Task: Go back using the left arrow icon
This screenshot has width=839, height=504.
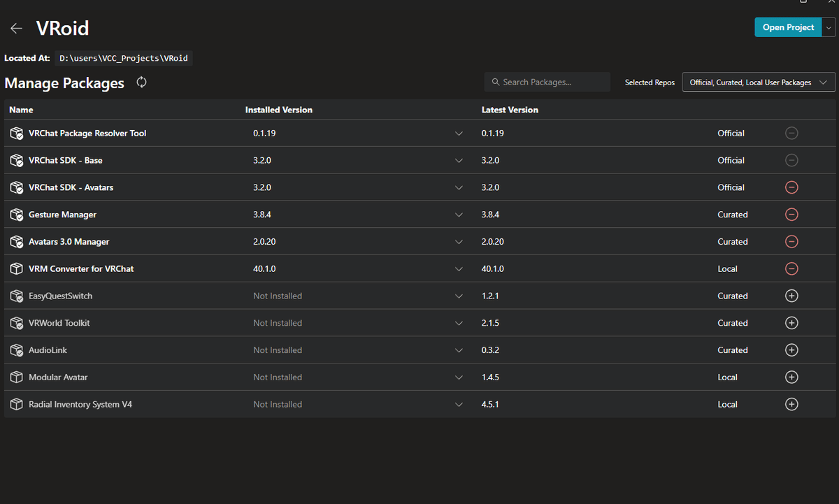Action: (x=16, y=29)
